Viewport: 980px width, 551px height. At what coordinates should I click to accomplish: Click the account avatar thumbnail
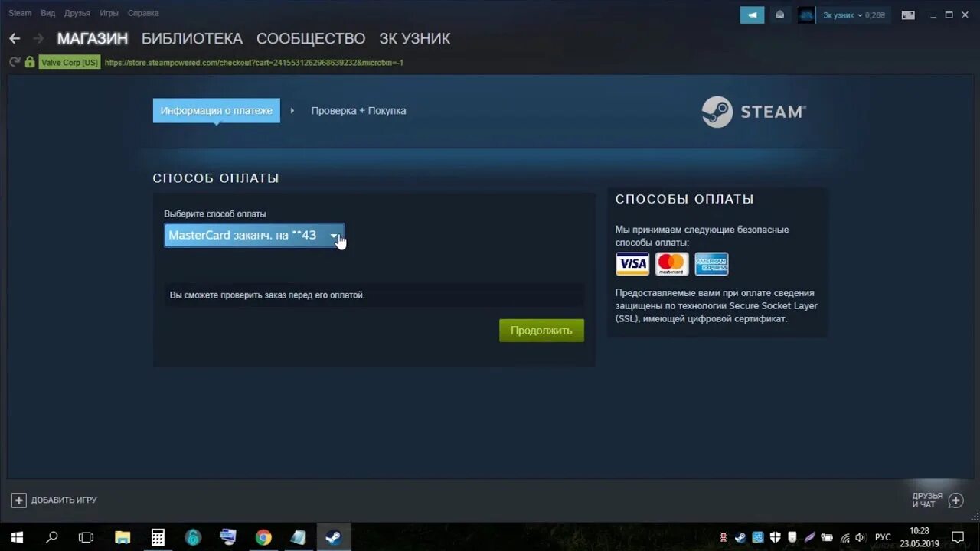click(806, 15)
